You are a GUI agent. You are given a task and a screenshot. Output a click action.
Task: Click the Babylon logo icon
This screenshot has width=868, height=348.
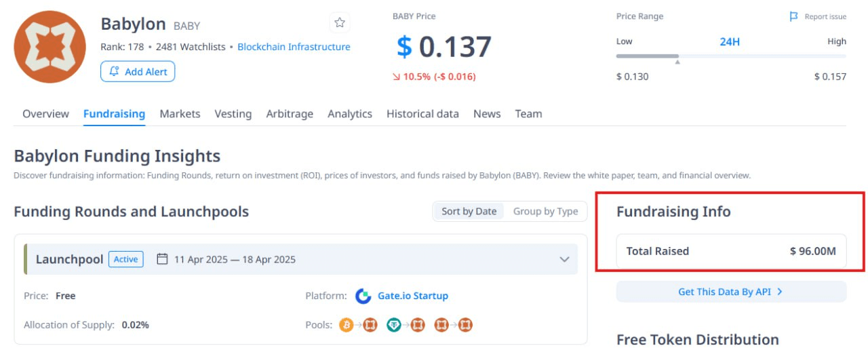pos(50,47)
